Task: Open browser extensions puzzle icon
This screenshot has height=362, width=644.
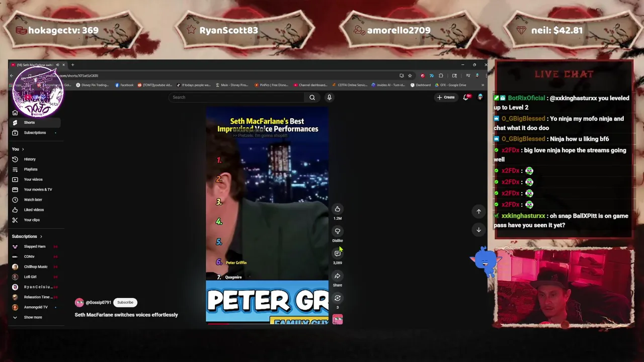Action: (441, 75)
